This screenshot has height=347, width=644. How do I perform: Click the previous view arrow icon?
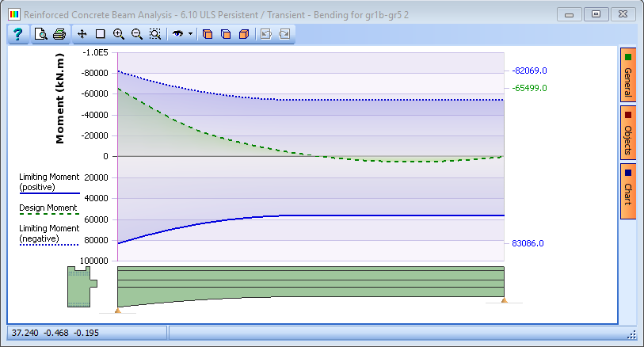coord(266,34)
